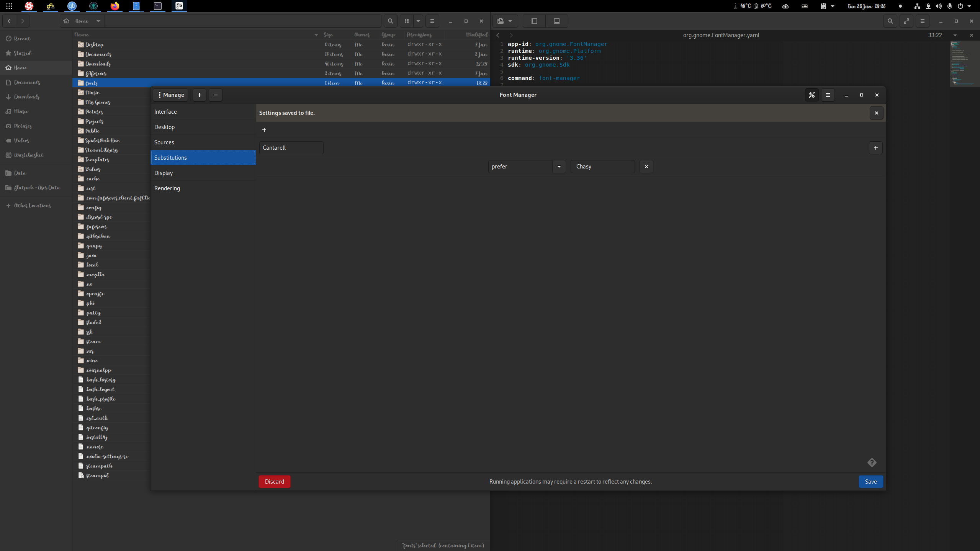The height and width of the screenshot is (551, 980).
Task: Toggle the left side panel in the editor
Action: coord(533,21)
